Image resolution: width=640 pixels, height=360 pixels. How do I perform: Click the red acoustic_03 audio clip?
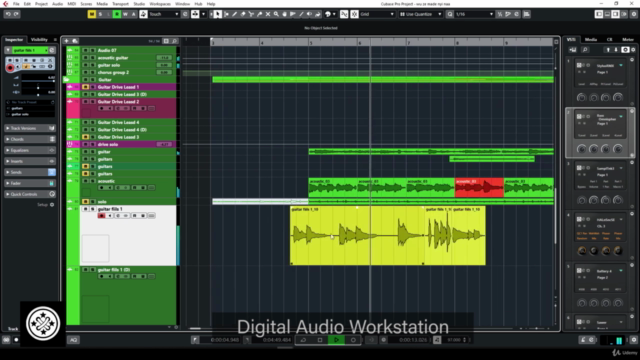(479, 188)
